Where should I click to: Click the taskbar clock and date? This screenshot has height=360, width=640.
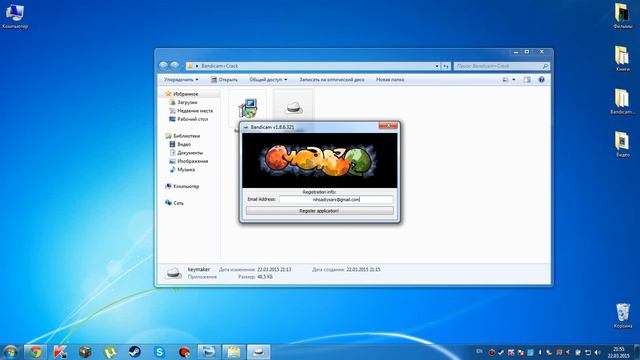(x=618, y=353)
